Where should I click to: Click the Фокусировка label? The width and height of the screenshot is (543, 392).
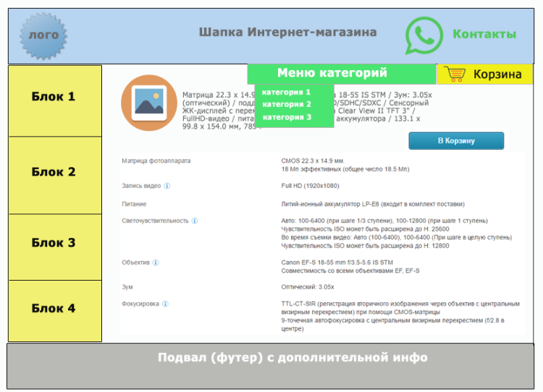coord(140,304)
